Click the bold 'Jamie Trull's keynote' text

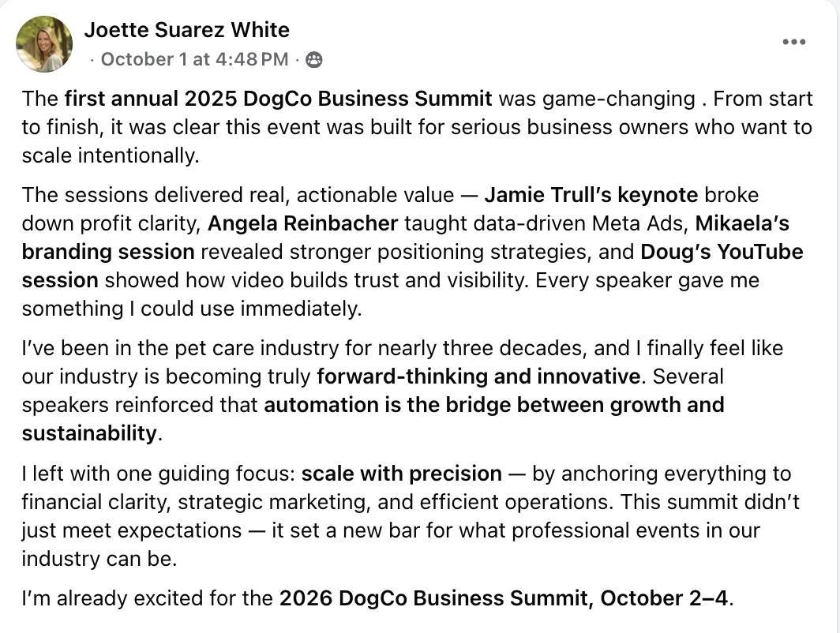coord(591,195)
